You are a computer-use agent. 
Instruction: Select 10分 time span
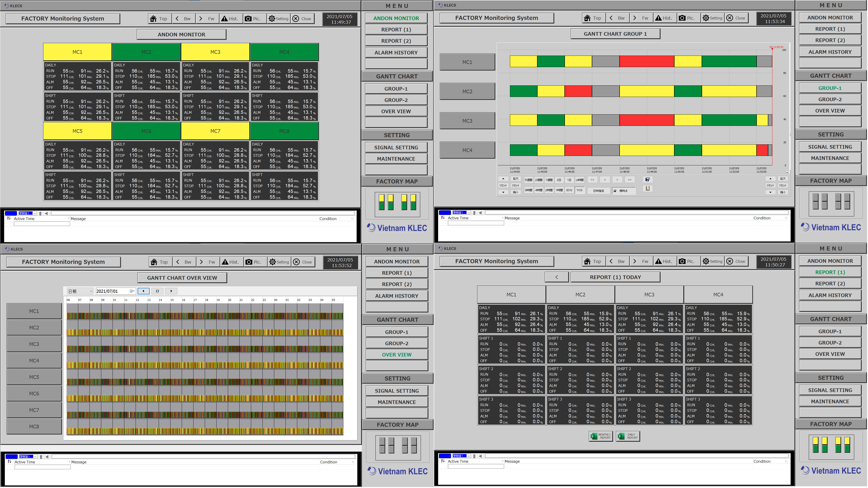580,191
